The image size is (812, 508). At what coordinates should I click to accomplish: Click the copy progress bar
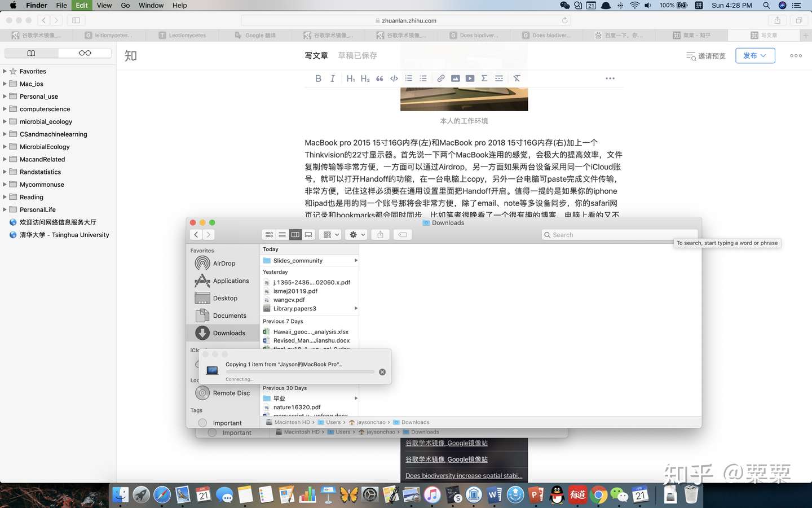(300, 372)
